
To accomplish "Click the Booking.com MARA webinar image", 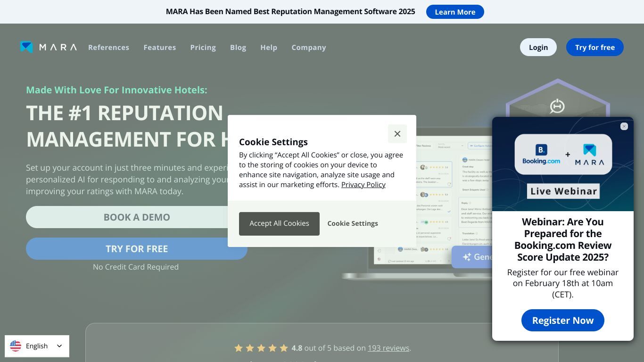I will [x=563, y=164].
